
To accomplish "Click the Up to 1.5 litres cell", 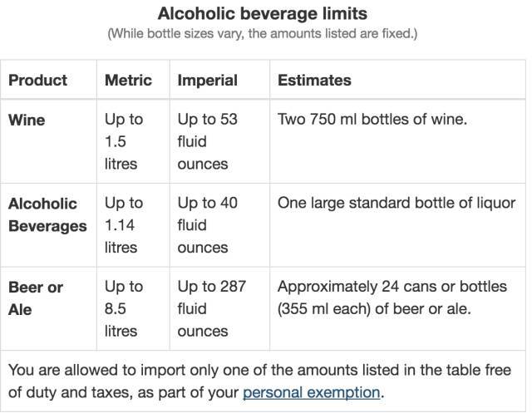I will pos(124,141).
